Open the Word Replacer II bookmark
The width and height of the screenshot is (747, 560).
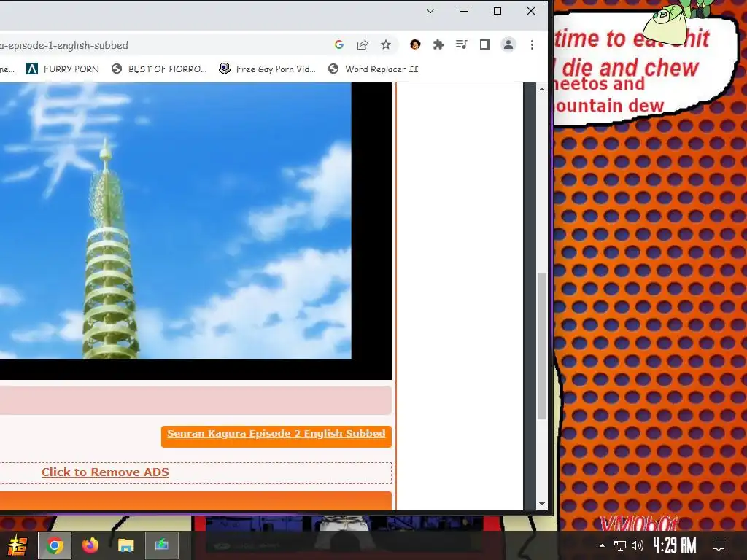pos(373,69)
